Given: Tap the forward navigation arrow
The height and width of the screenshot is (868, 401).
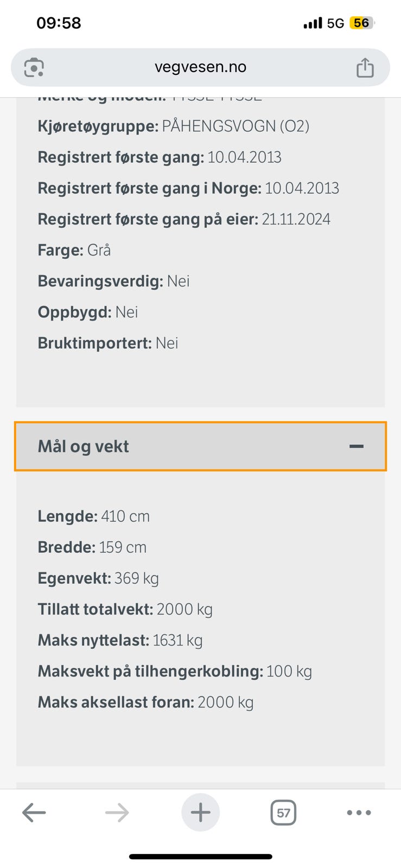Looking at the screenshot, I should click(x=117, y=813).
